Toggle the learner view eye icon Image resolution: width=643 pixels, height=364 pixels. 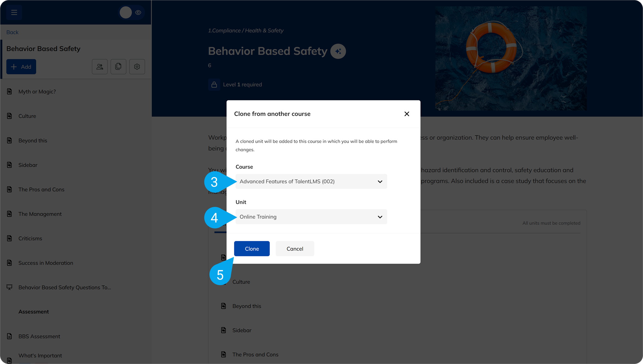138,12
